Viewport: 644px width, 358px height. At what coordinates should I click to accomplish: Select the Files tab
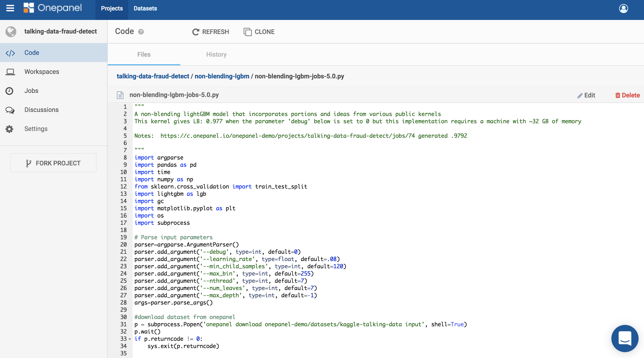coord(144,55)
